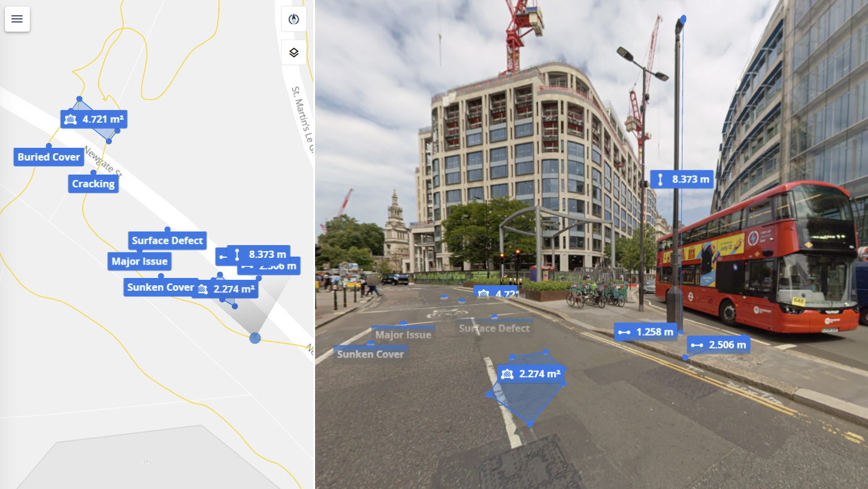868x489 pixels.
Task: Click the 1.258 m distance measurement
Action: click(645, 332)
